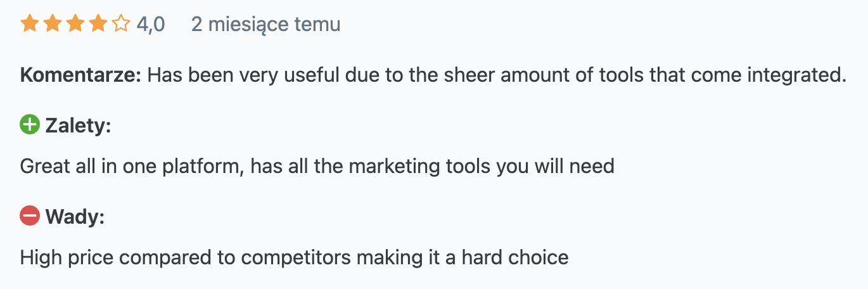The image size is (868, 289).
Task: Click the Wady heading
Action: point(75,217)
